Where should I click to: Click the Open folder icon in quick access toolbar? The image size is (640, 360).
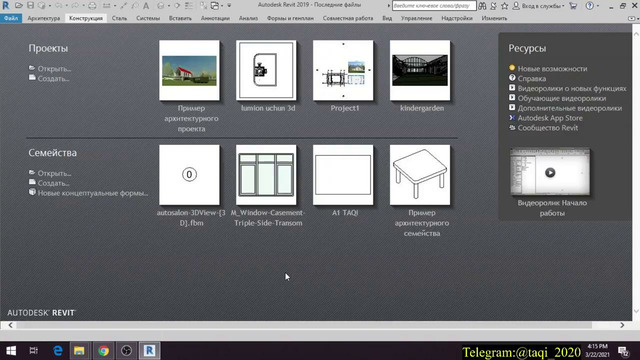click(19, 5)
